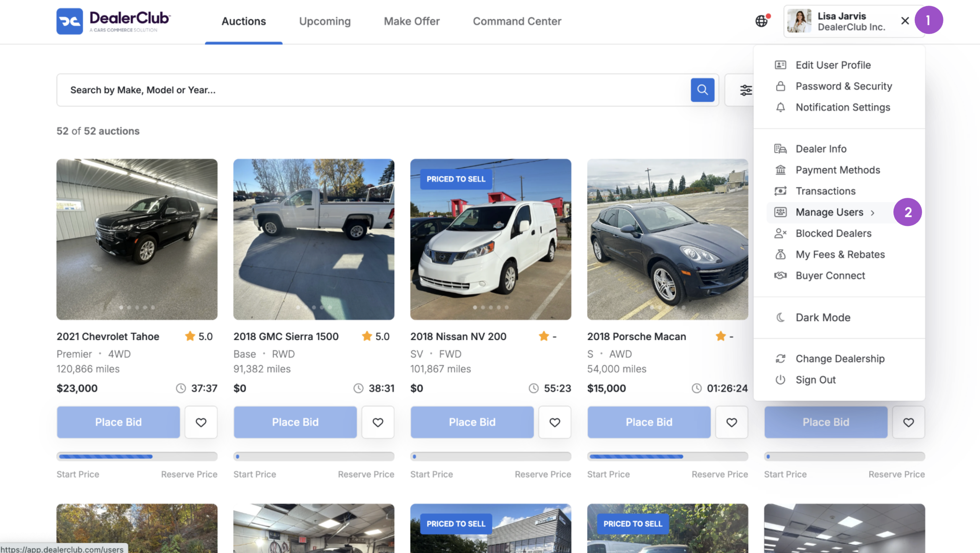Click the DealerClub logo
Image resolution: width=980 pixels, height=553 pixels.
click(113, 21)
